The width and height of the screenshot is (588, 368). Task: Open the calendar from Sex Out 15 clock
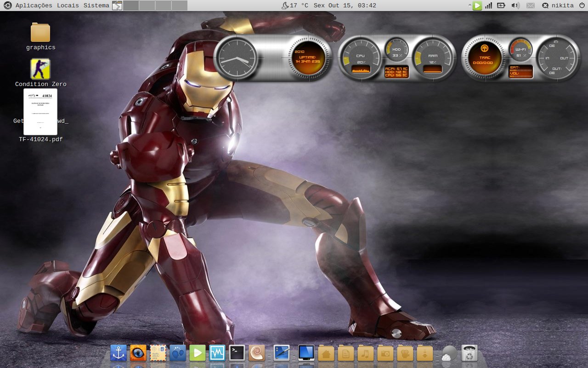click(x=345, y=6)
